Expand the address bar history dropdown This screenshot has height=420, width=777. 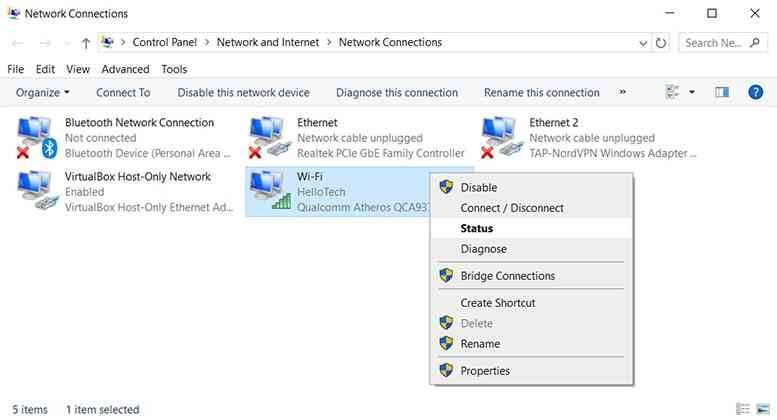(643, 43)
